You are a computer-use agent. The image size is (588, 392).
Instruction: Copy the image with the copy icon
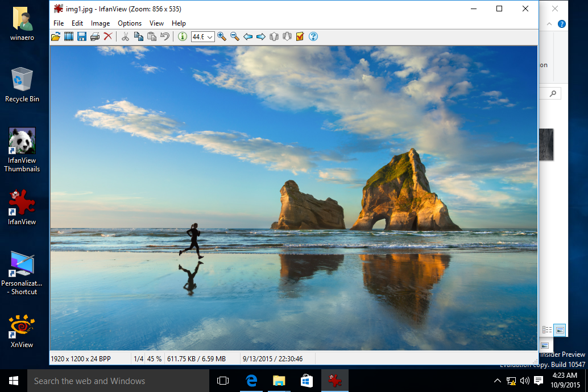(139, 36)
